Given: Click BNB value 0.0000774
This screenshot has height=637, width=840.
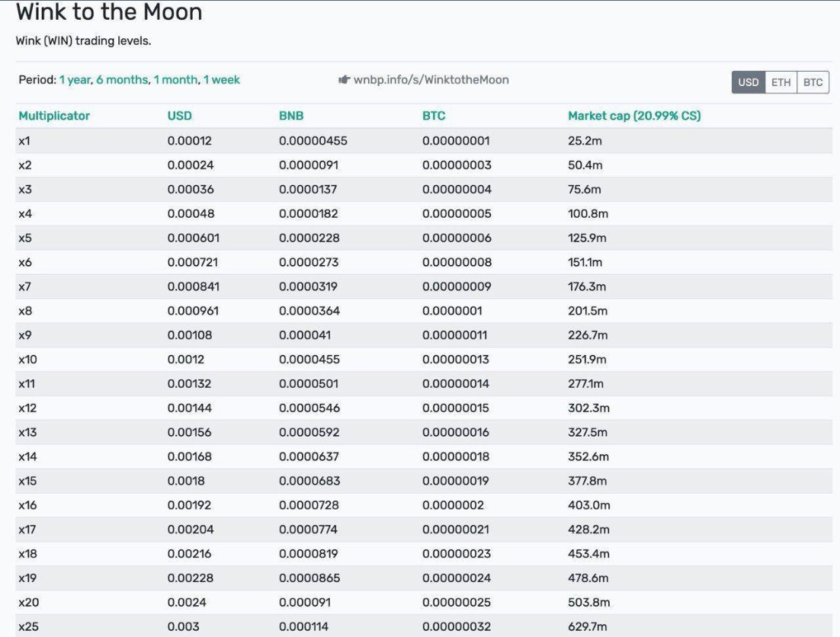Looking at the screenshot, I should [309, 530].
